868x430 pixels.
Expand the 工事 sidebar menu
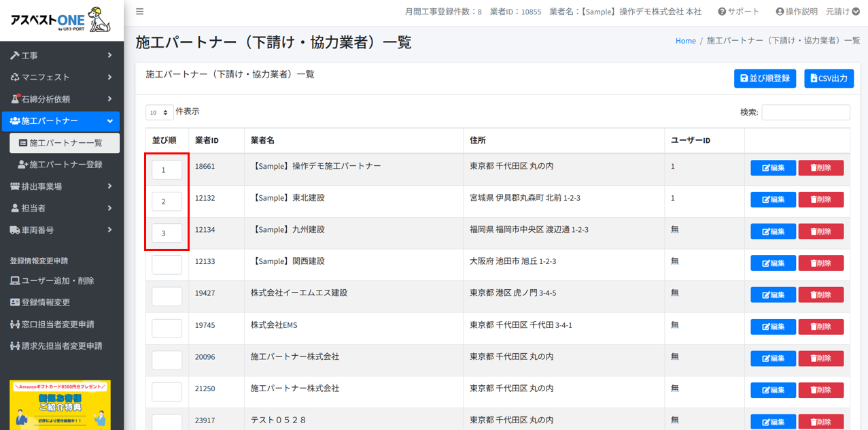coord(61,55)
